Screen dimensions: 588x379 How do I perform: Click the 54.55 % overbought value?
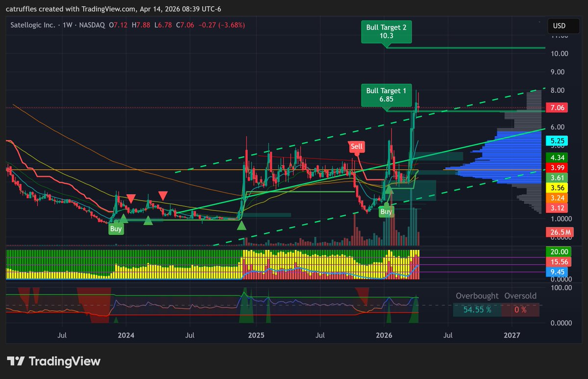[477, 309]
